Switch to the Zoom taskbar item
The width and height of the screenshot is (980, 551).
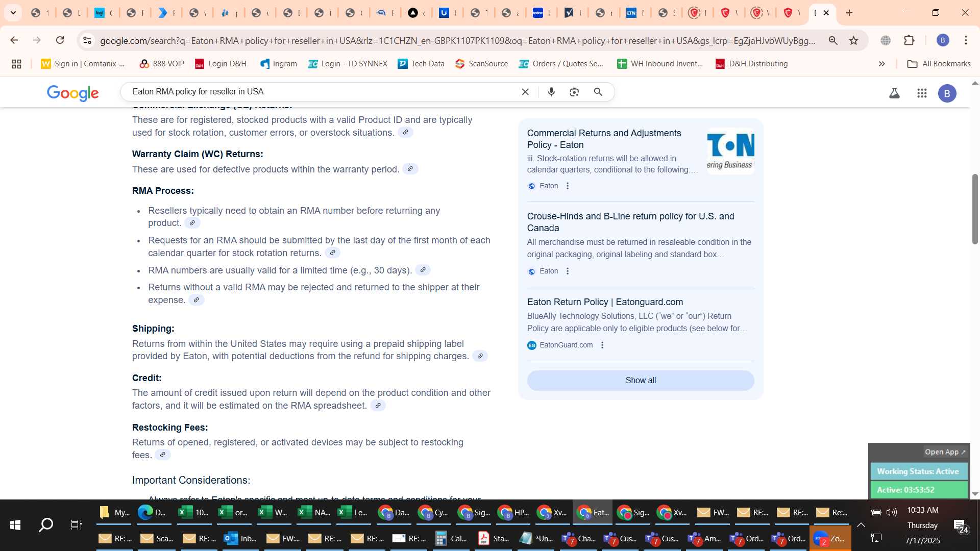[830, 539]
